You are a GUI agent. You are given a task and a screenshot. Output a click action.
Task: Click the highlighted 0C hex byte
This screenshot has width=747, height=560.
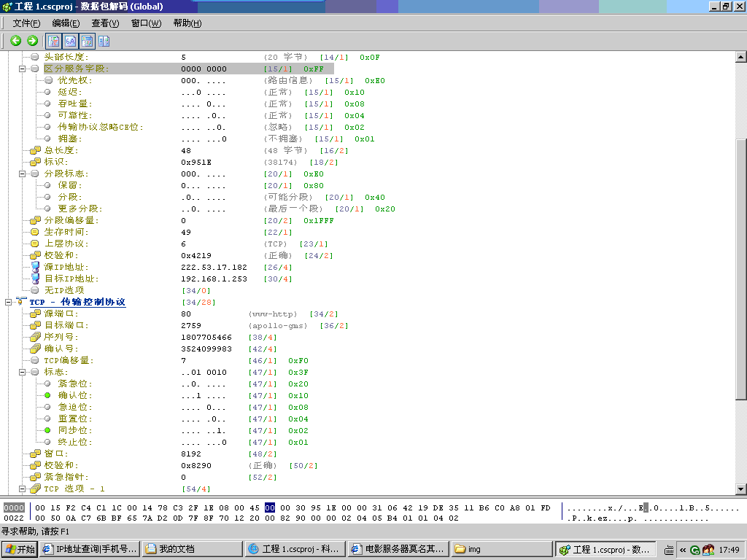pyautogui.click(x=270, y=506)
